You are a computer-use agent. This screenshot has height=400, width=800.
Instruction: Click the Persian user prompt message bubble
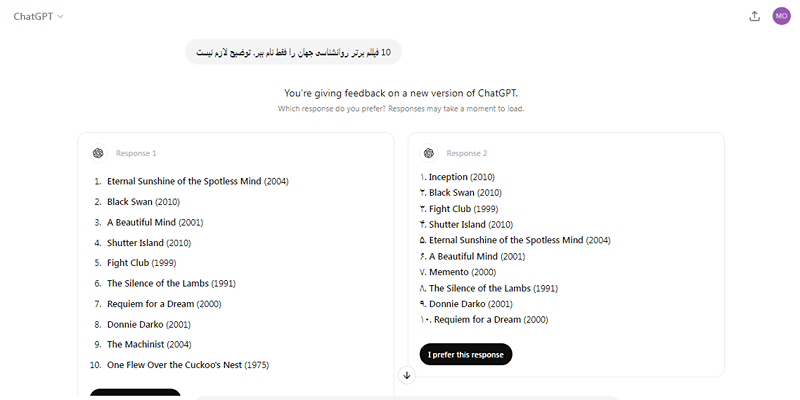[293, 52]
